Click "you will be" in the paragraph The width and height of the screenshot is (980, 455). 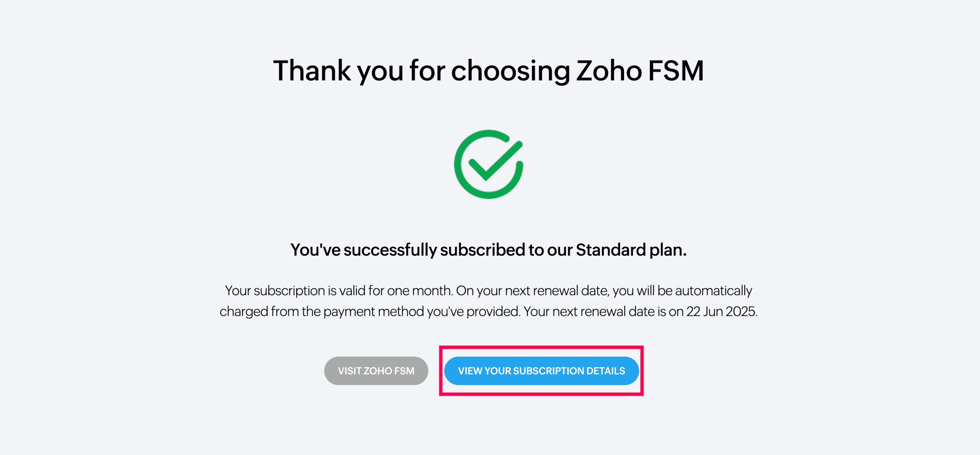pyautogui.click(x=642, y=291)
